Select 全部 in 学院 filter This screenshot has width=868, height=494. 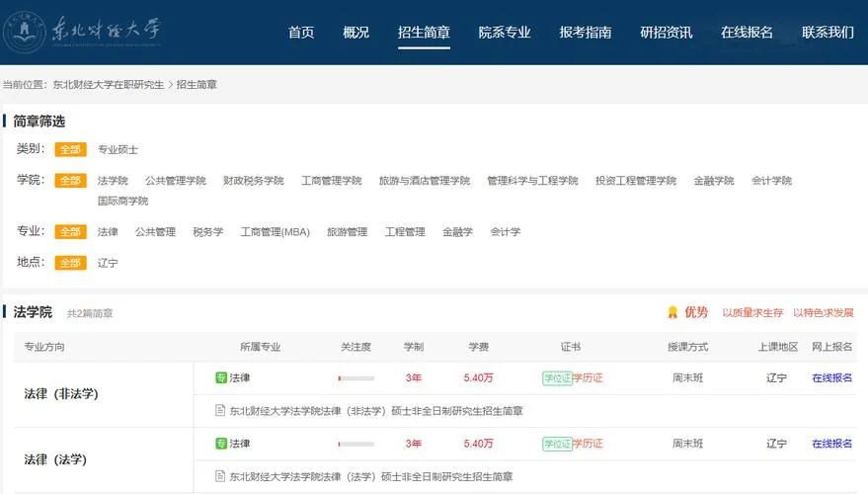coord(70,181)
